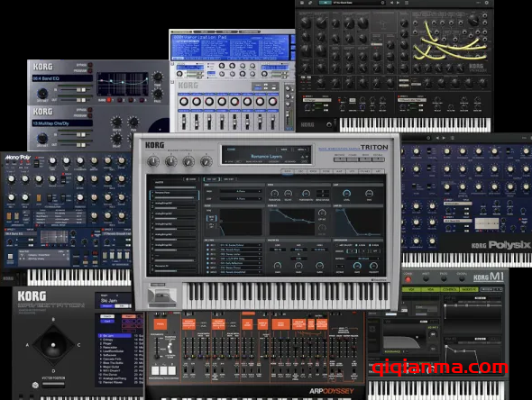Open preset list icon in Polysix top bar

tap(452, 138)
